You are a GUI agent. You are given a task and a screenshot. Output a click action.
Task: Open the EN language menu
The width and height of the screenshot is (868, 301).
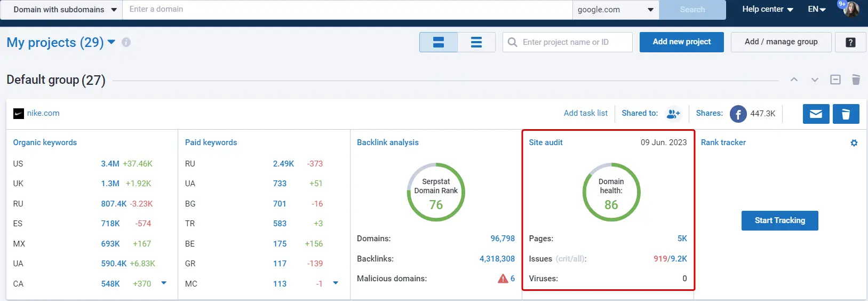(x=816, y=10)
